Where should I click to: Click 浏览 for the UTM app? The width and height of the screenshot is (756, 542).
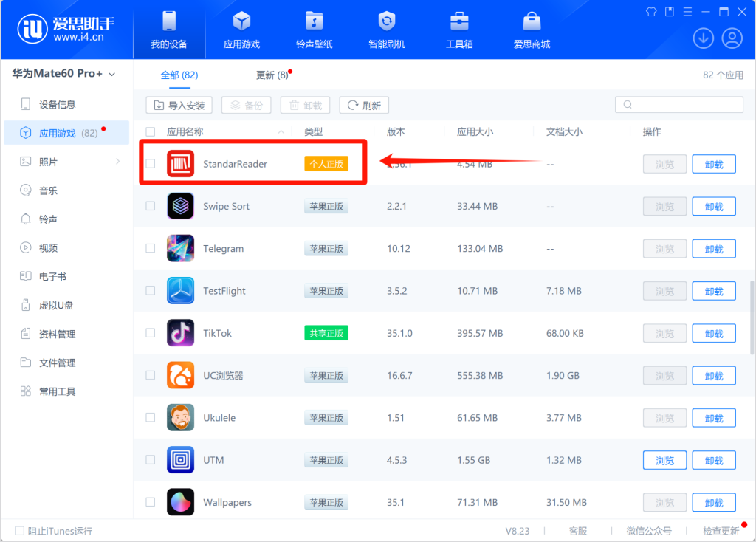point(664,461)
